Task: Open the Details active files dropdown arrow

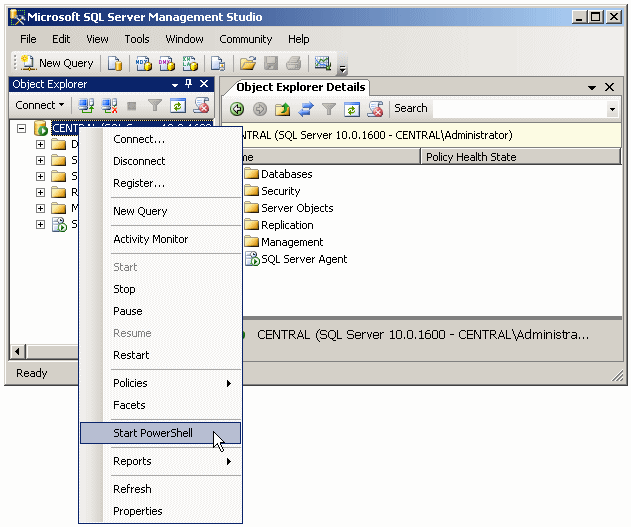Action: click(592, 87)
